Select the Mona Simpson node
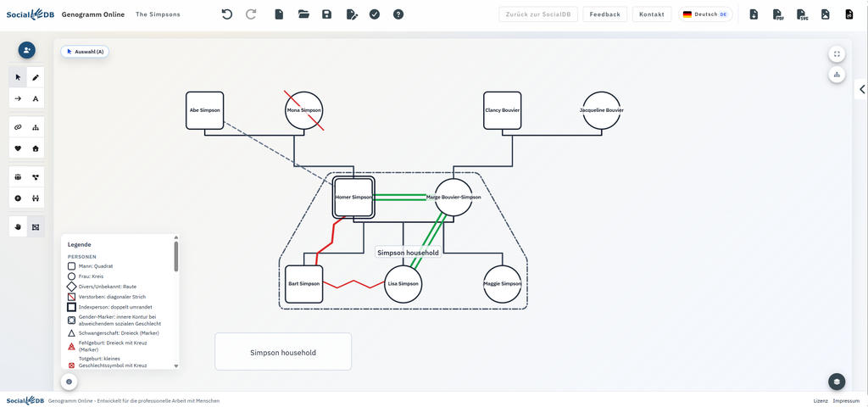 tap(304, 110)
